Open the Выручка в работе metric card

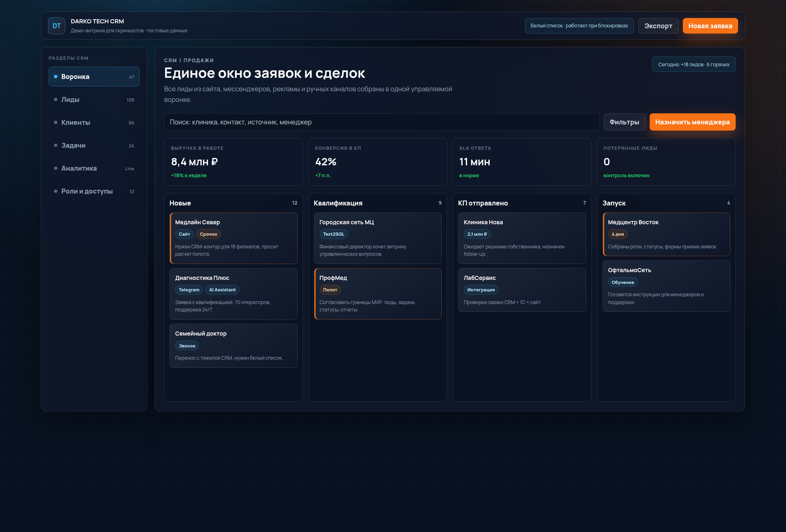click(233, 162)
